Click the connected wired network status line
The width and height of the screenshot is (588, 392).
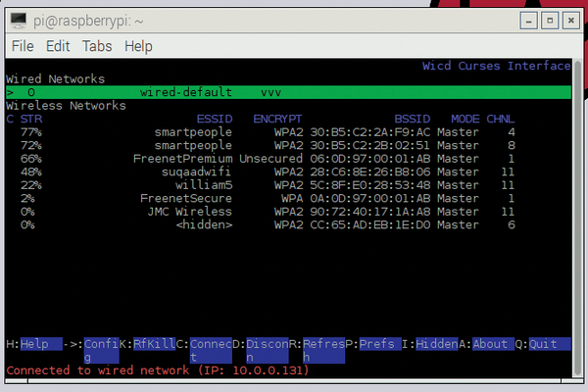coord(158,370)
